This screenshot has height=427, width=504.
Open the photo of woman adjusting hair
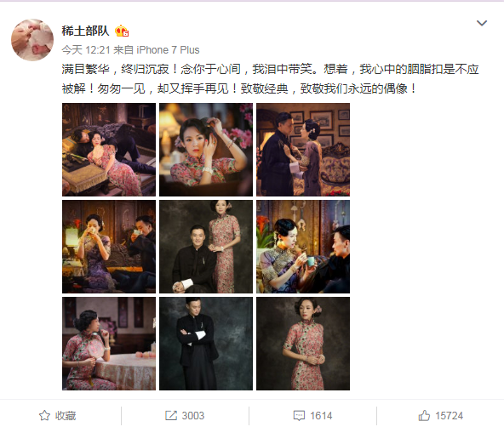(206, 150)
